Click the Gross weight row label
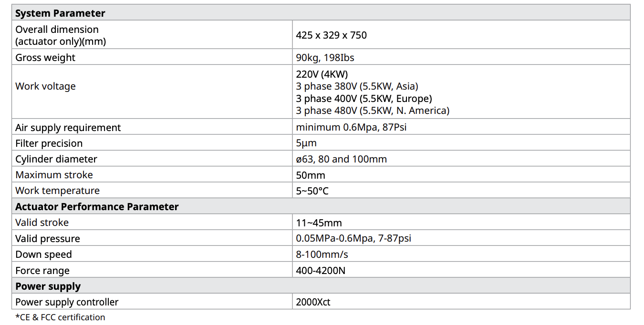644x325 pixels. click(x=45, y=58)
